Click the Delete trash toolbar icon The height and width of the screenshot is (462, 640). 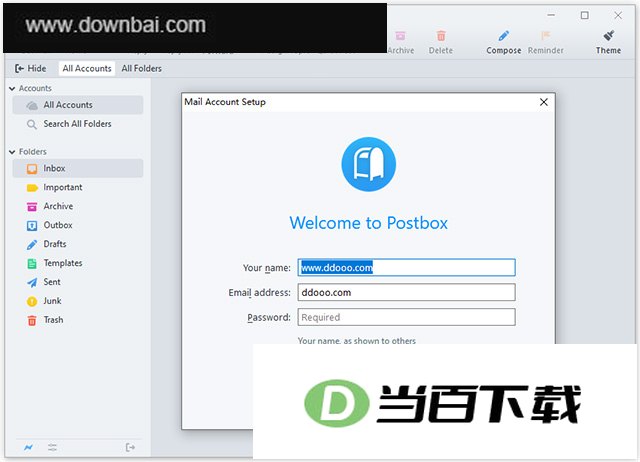441,36
